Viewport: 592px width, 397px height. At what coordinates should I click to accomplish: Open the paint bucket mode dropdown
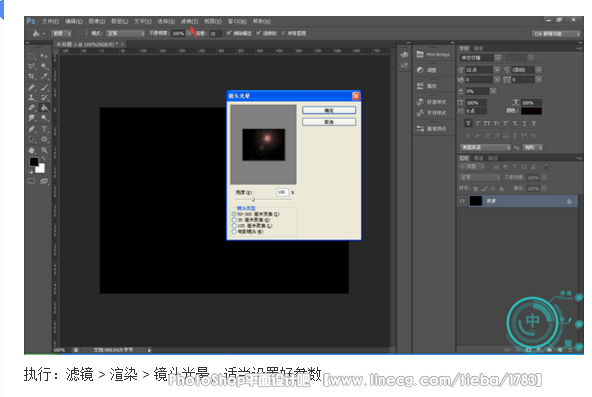coord(125,33)
